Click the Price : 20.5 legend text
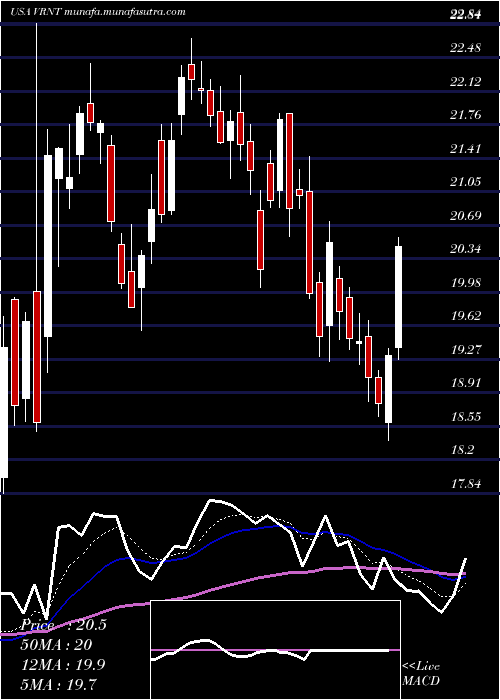This screenshot has height=700, width=500. tap(63, 625)
